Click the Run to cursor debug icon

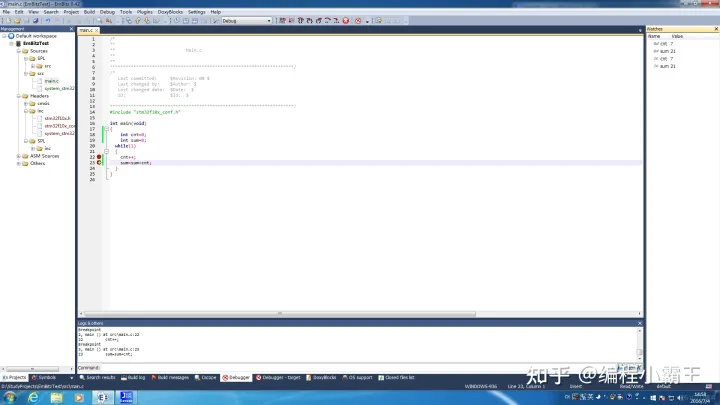click(292, 21)
